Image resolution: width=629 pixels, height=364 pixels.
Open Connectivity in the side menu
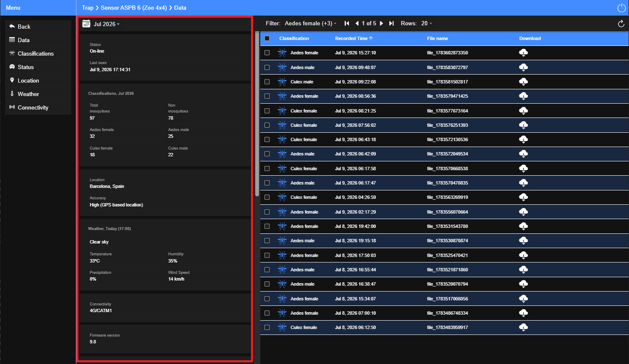pyautogui.click(x=38, y=107)
